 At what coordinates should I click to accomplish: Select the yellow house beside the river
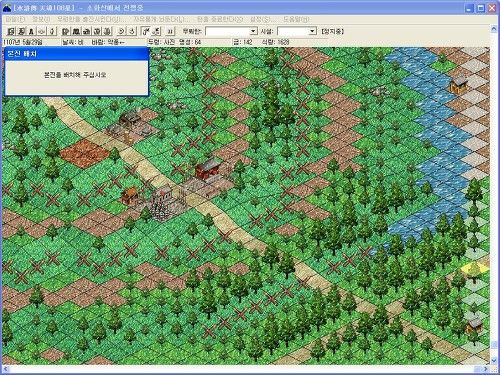tap(459, 84)
